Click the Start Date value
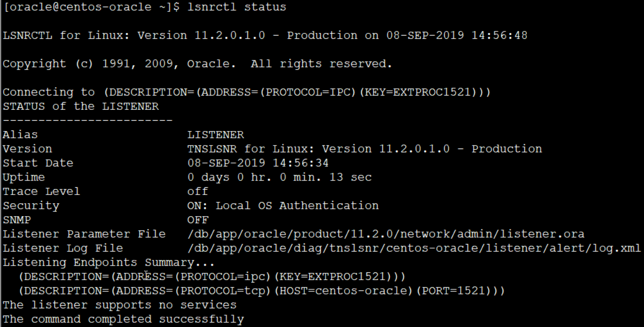Screen dimensions: 644x327 258,163
